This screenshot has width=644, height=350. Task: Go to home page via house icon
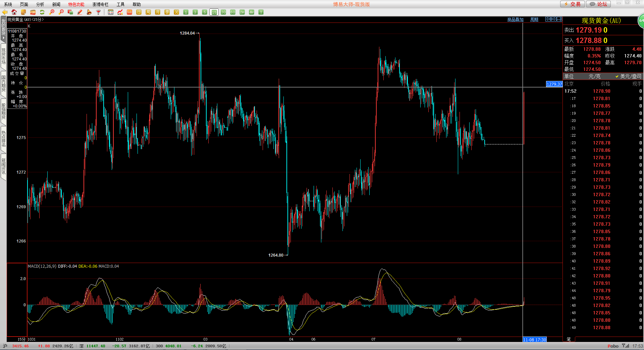14,12
